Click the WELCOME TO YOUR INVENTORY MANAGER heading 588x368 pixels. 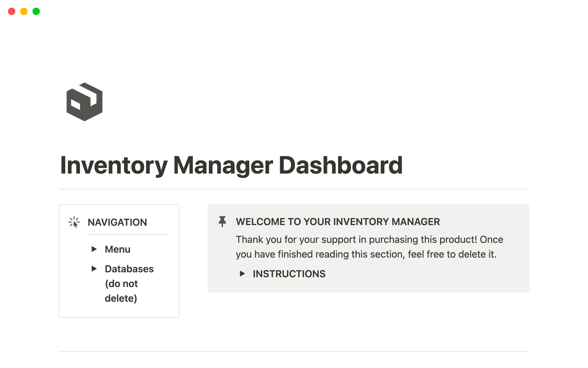pyautogui.click(x=337, y=221)
